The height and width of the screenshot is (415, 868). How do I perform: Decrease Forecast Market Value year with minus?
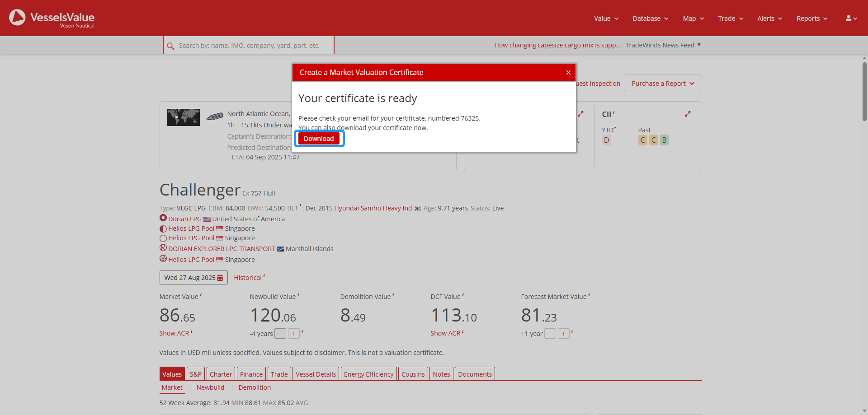550,334
